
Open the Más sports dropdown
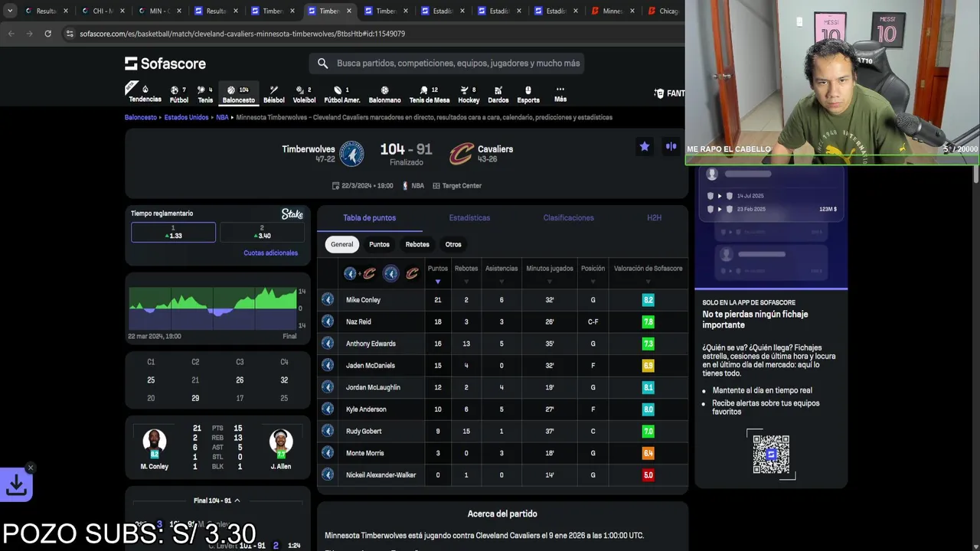[560, 94]
